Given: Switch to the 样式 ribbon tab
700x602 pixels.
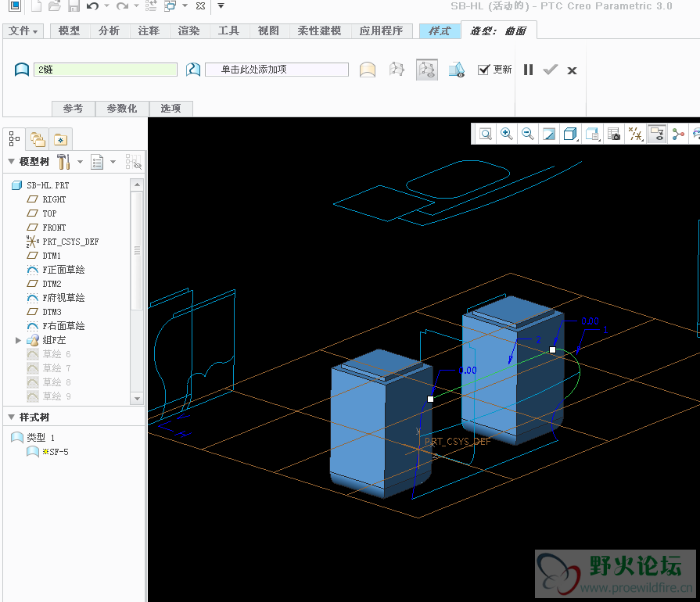Looking at the screenshot, I should point(440,30).
